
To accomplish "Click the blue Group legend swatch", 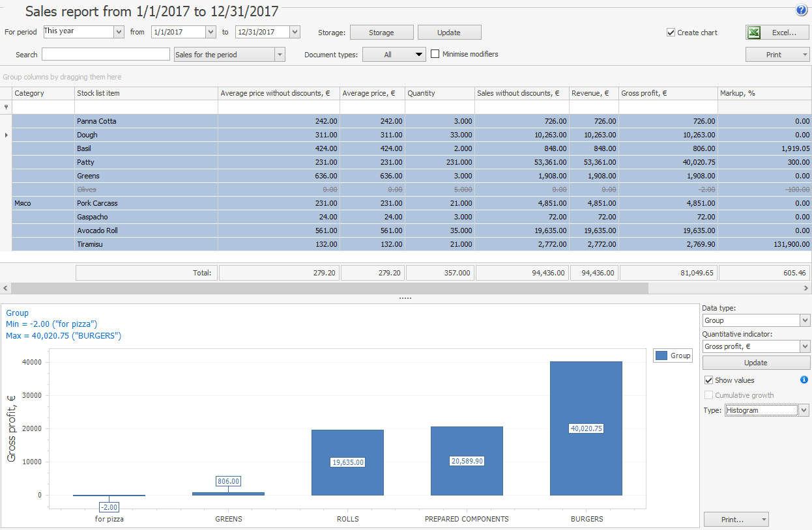I will (661, 356).
